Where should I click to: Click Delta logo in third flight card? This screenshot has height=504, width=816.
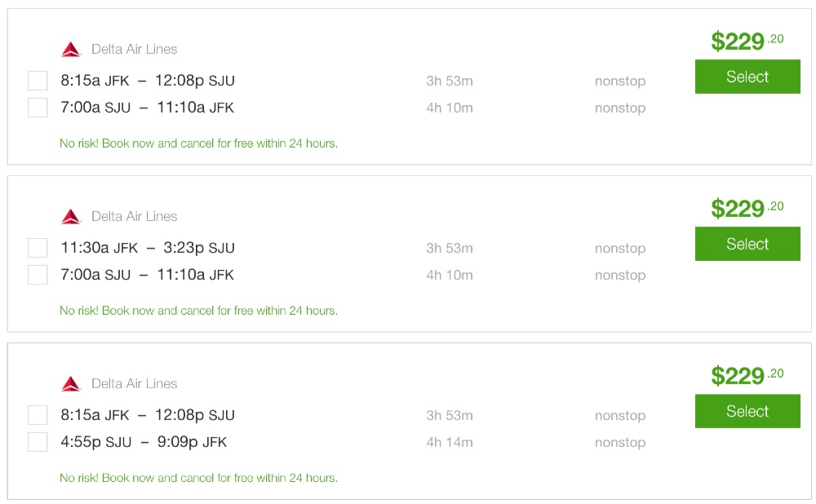pos(71,384)
